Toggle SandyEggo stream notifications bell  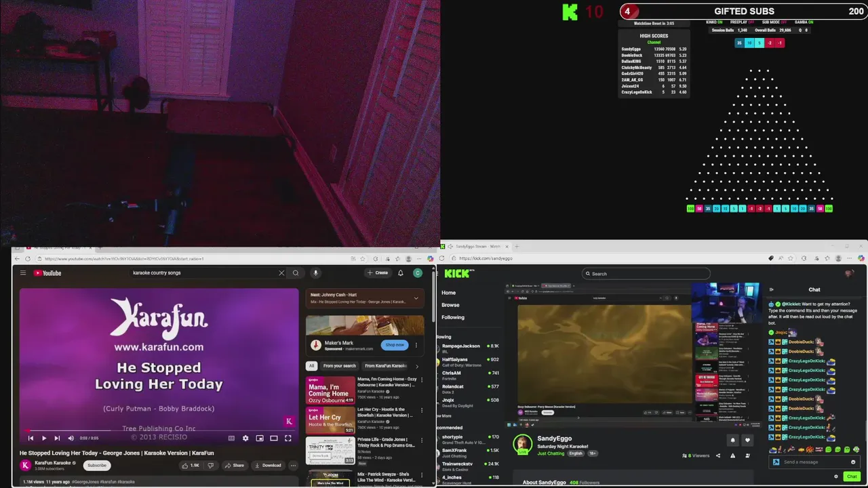click(732, 440)
